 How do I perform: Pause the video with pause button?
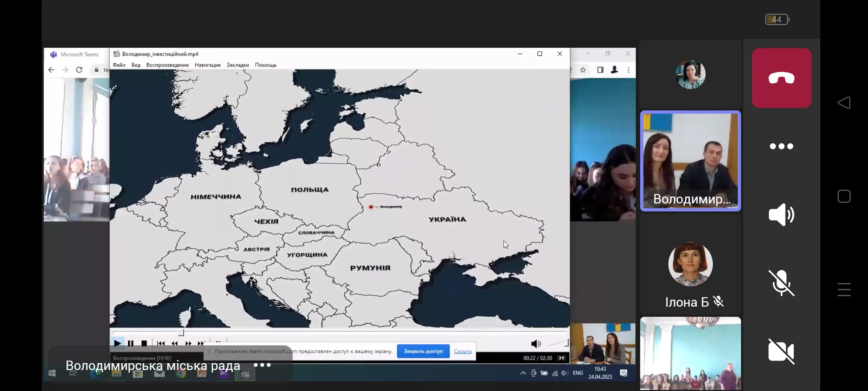(x=131, y=343)
